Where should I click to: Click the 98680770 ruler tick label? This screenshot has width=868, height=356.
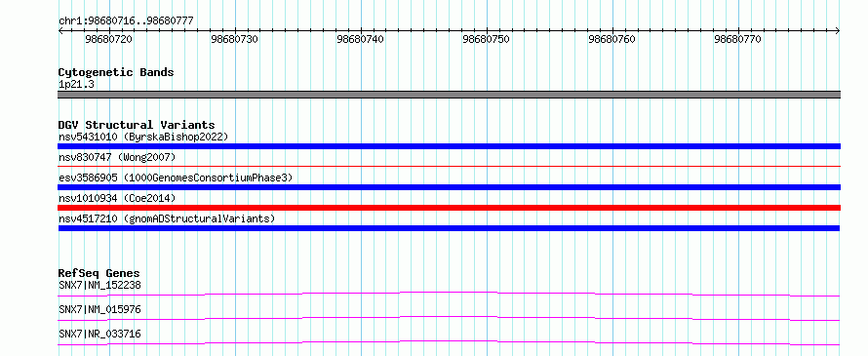[738, 39]
